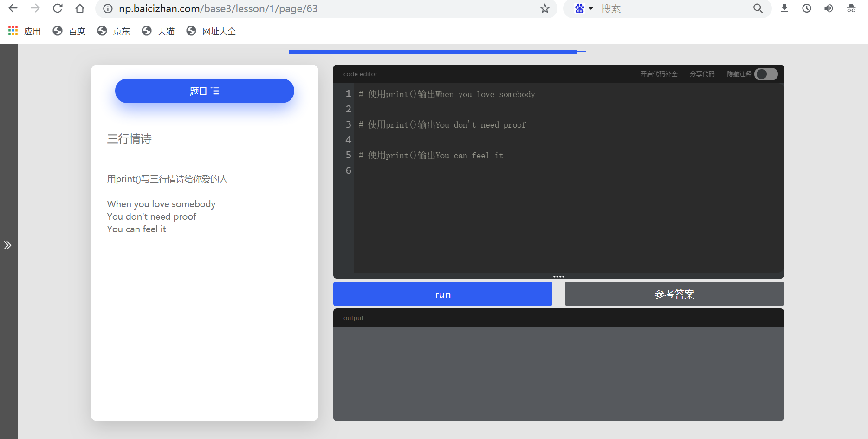Bookmark this page with the star icon
Viewport: 868px width, 439px height.
(x=545, y=9)
